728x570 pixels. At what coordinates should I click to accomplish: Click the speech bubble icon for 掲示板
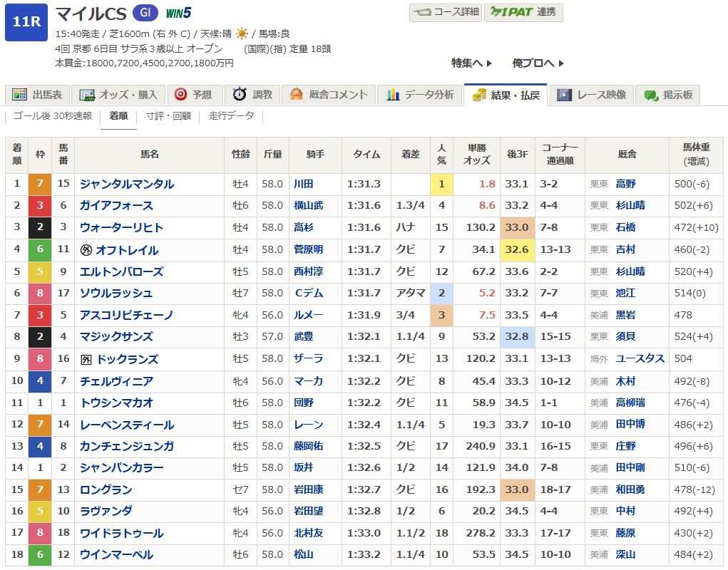point(650,95)
